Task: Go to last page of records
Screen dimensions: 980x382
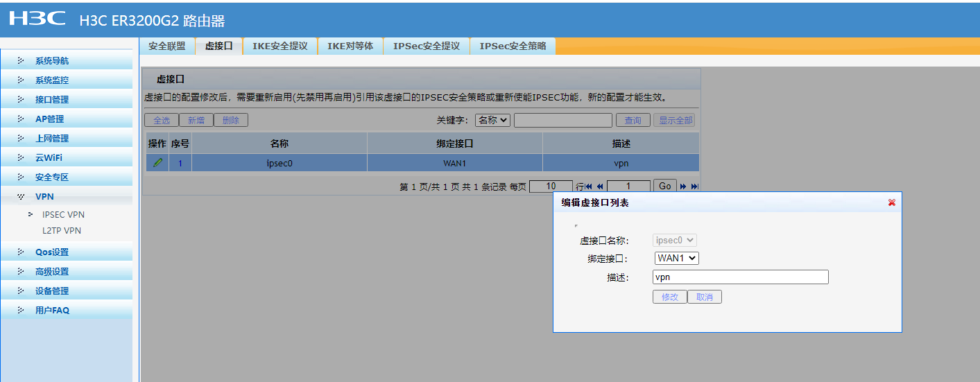Action: (694, 186)
